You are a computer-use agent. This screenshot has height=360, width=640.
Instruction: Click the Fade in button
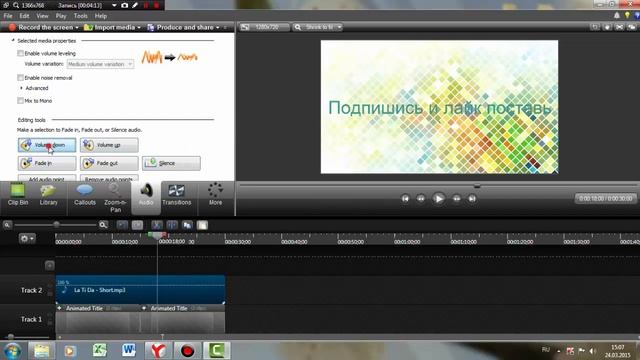click(47, 163)
